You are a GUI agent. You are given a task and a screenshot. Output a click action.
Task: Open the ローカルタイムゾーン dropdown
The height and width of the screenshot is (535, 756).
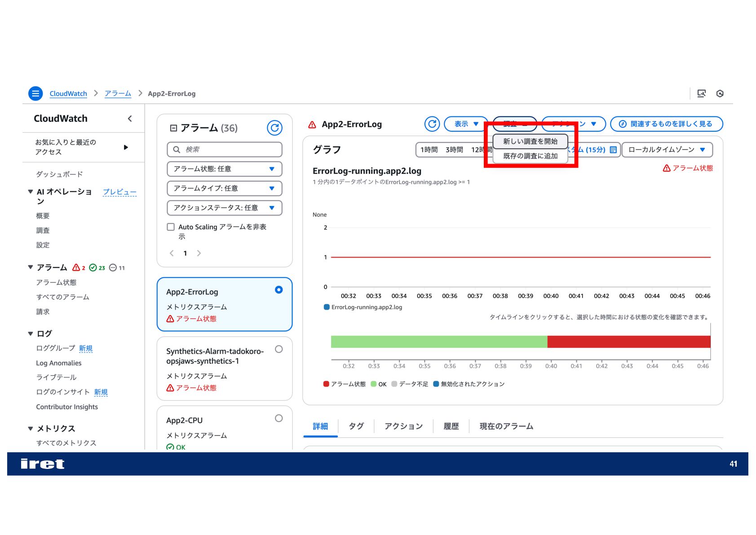pyautogui.click(x=667, y=150)
